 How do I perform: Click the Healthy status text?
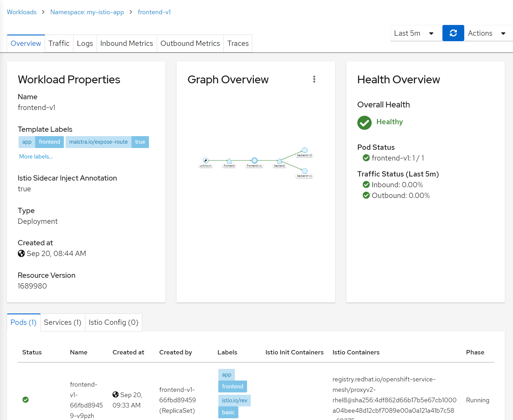(x=390, y=122)
